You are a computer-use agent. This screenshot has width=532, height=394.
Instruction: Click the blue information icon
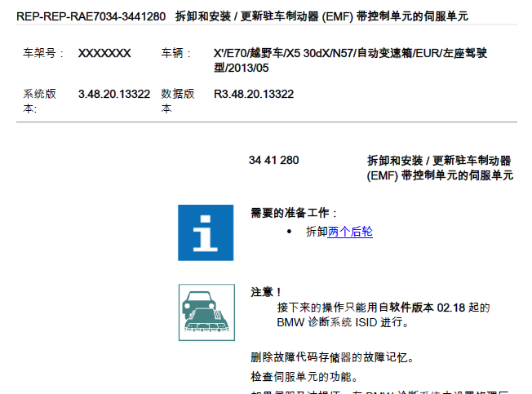(206, 232)
